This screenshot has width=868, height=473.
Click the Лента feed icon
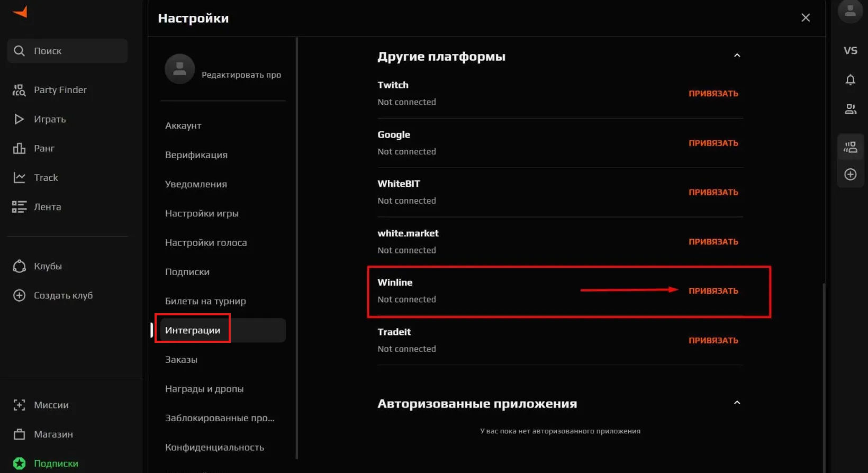(19, 207)
